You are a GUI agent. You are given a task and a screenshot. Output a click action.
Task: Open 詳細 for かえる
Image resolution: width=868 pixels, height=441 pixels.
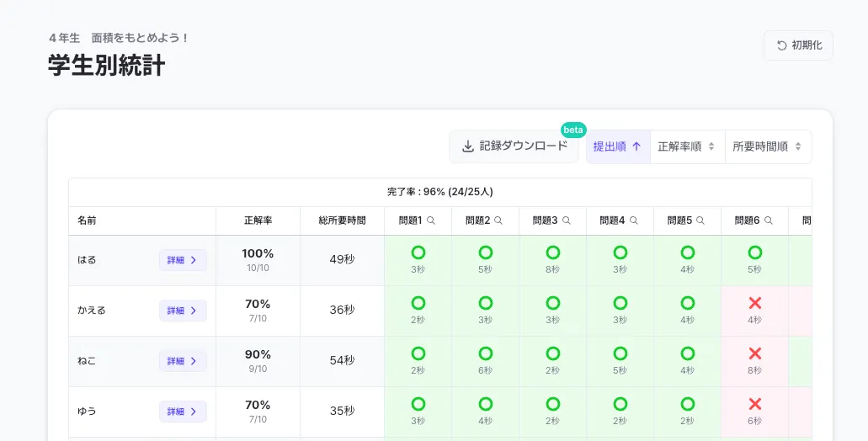(182, 311)
